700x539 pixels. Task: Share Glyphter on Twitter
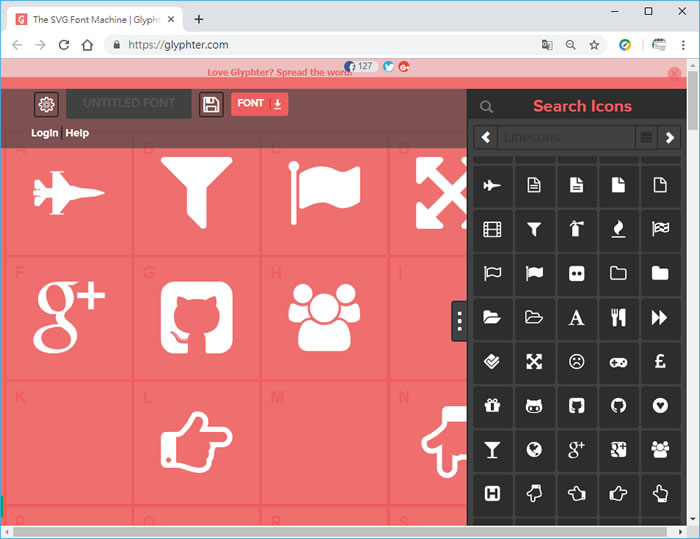click(x=388, y=67)
